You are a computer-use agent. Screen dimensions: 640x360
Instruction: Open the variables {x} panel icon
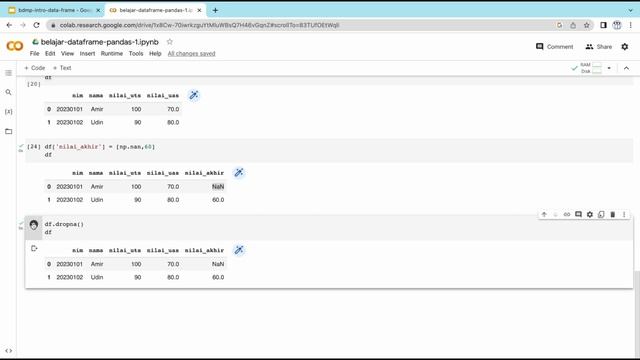coord(9,111)
